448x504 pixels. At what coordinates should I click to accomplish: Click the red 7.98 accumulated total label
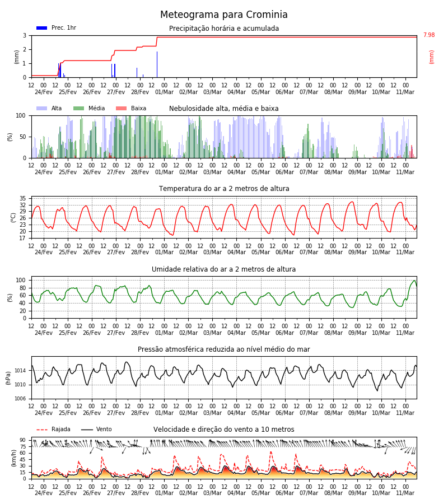pos(429,35)
